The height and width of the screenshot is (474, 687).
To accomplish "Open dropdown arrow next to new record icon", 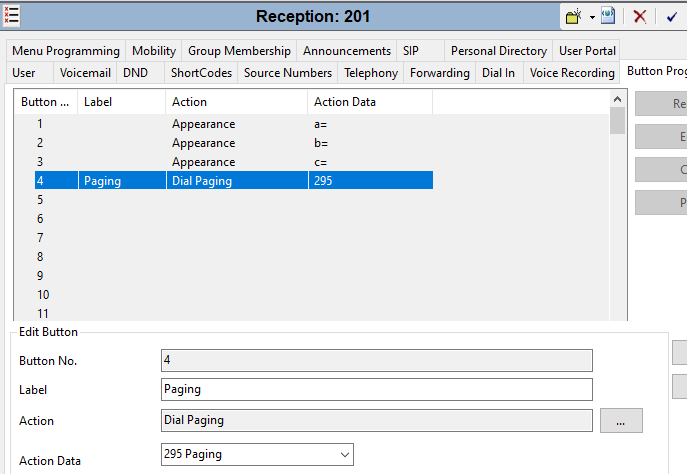I will coord(592,18).
